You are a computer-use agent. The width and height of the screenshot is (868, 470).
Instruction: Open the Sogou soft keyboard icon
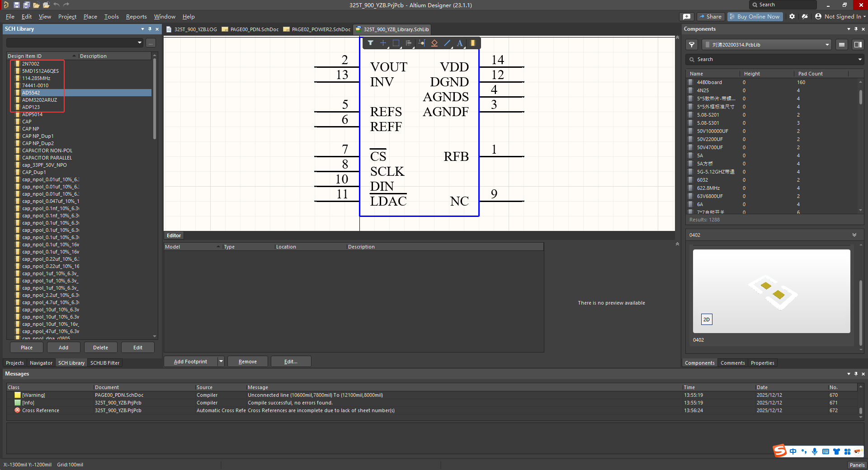826,451
